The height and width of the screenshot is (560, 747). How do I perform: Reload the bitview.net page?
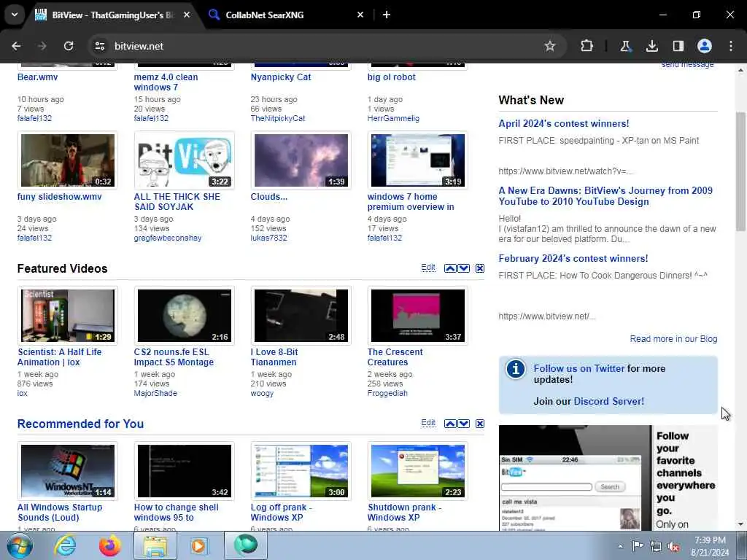click(x=69, y=46)
